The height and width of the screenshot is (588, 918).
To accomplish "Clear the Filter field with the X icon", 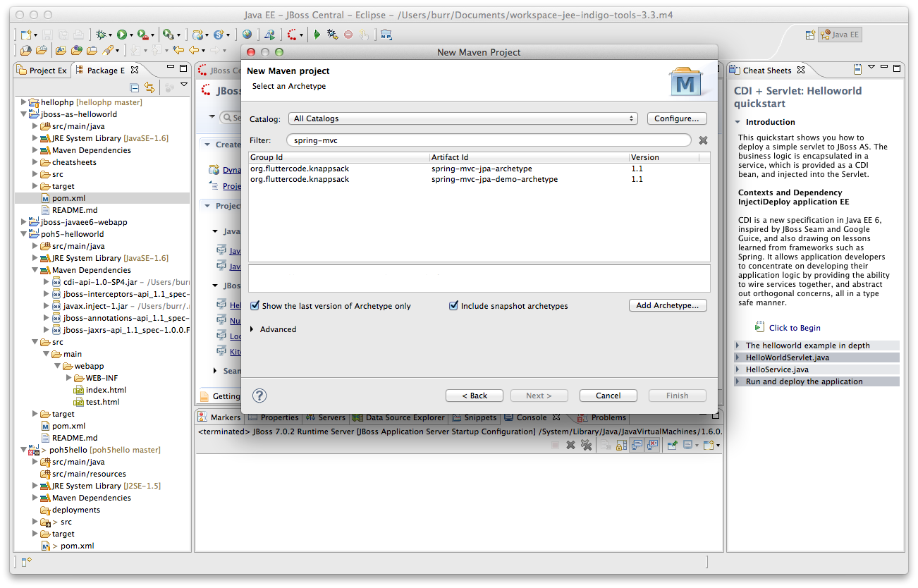I will pos(703,140).
